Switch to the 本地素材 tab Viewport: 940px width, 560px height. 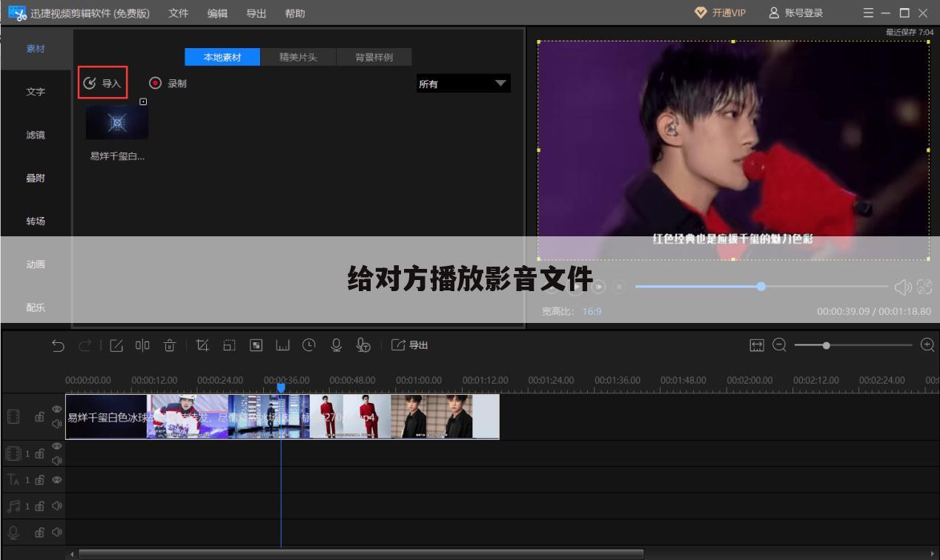(x=222, y=57)
